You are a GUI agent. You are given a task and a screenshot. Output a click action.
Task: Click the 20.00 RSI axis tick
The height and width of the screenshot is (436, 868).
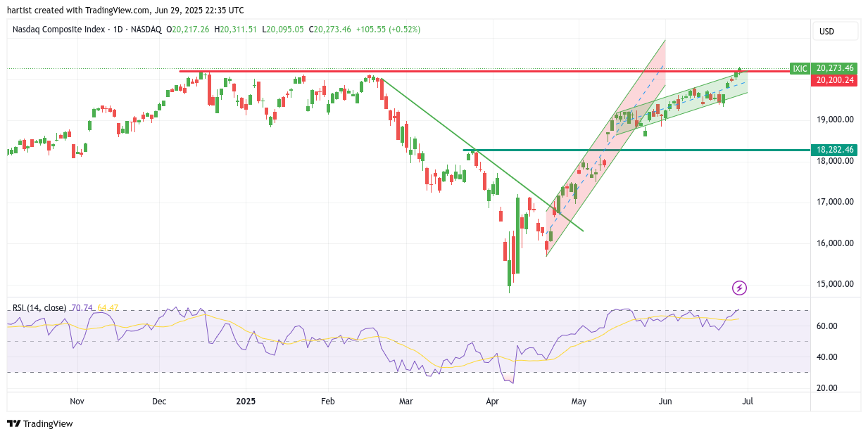pos(826,388)
